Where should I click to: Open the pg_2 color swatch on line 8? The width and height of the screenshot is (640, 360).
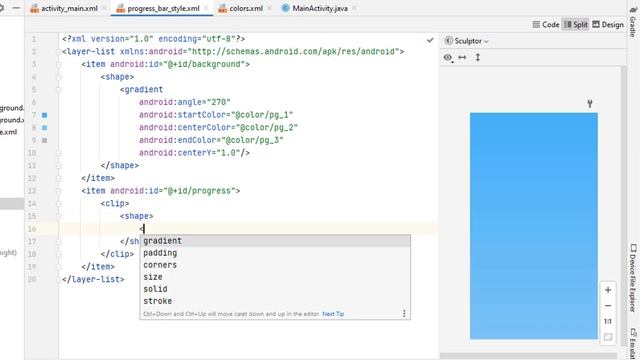click(x=44, y=128)
